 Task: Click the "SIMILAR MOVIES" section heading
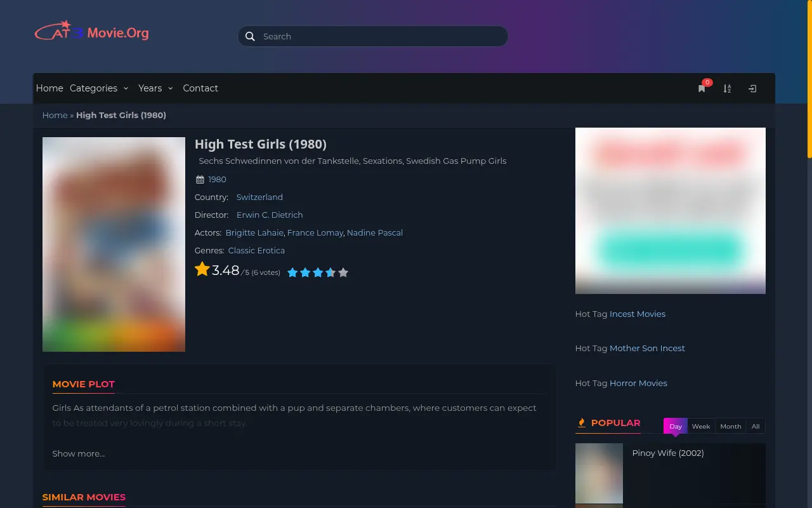[x=84, y=497]
